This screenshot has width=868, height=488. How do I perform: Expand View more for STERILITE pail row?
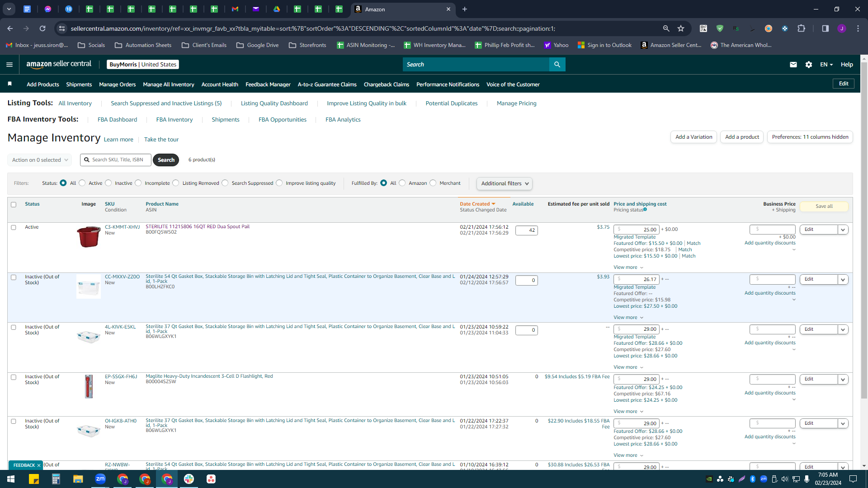(x=628, y=267)
